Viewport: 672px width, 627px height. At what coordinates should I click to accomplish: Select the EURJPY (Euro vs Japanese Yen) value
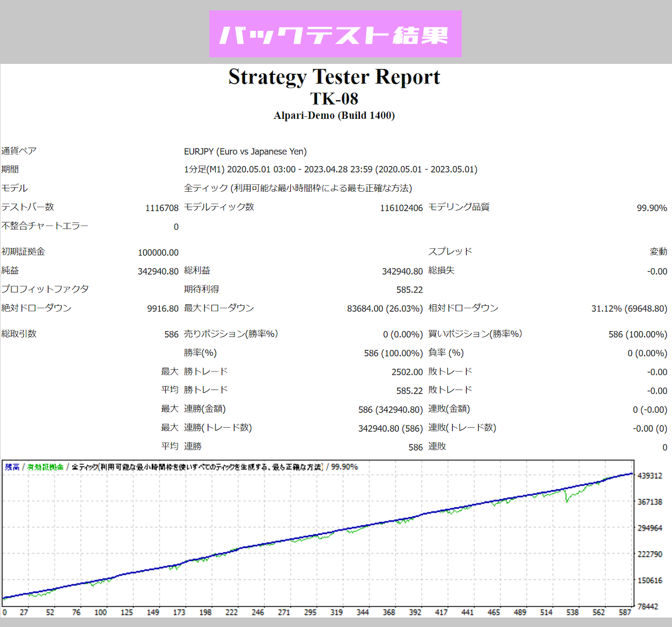(245, 151)
